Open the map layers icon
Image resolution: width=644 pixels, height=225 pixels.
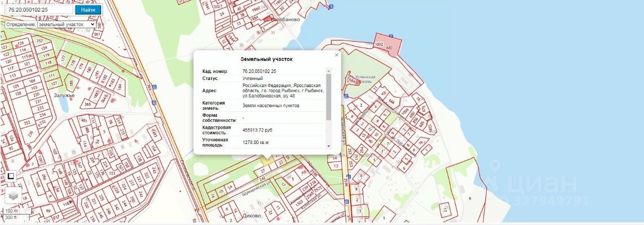click(x=14, y=196)
